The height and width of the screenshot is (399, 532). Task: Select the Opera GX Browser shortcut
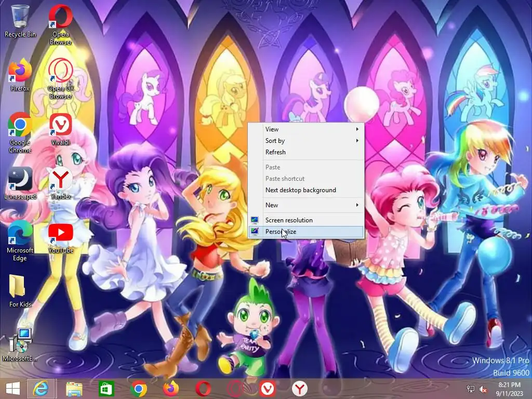tap(60, 79)
